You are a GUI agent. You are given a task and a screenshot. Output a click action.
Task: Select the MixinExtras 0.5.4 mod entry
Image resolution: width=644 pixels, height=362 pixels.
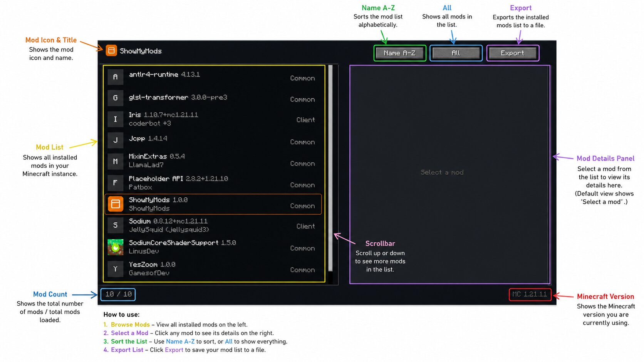(213, 162)
